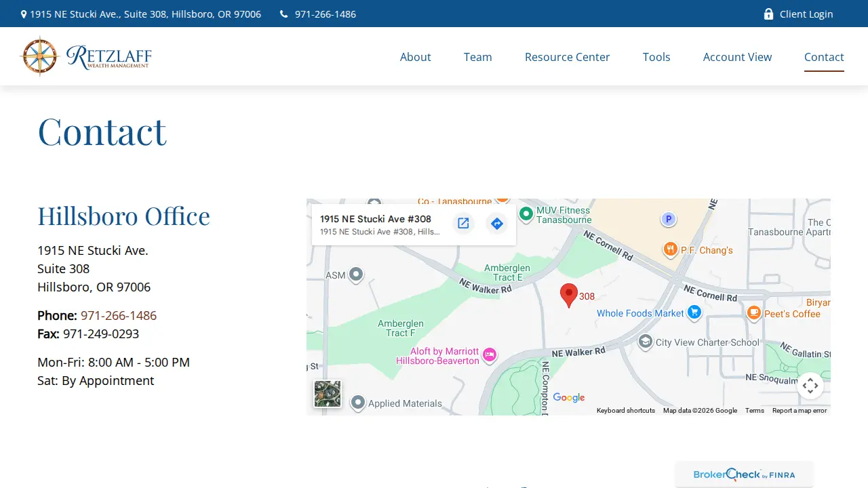Screen dimensions: 868x488
Task: Click the Aloft by Marriott hotel pin
Action: (489, 354)
